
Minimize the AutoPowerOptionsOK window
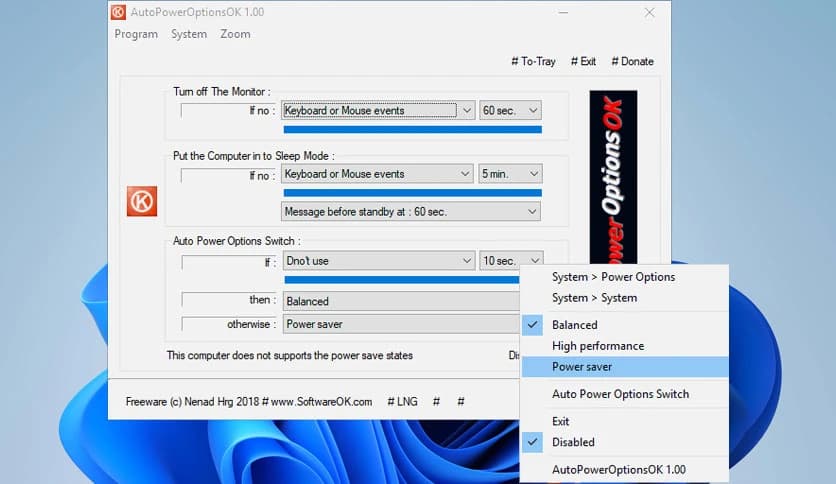(x=563, y=12)
